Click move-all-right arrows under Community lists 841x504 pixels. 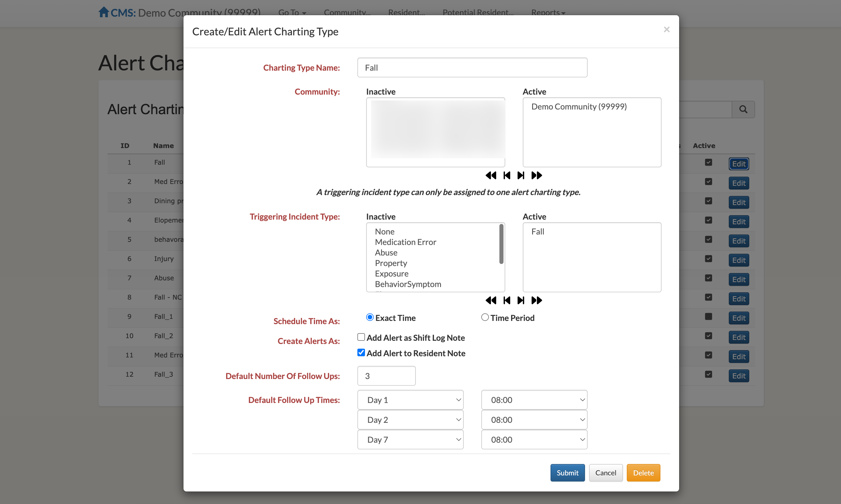537,175
